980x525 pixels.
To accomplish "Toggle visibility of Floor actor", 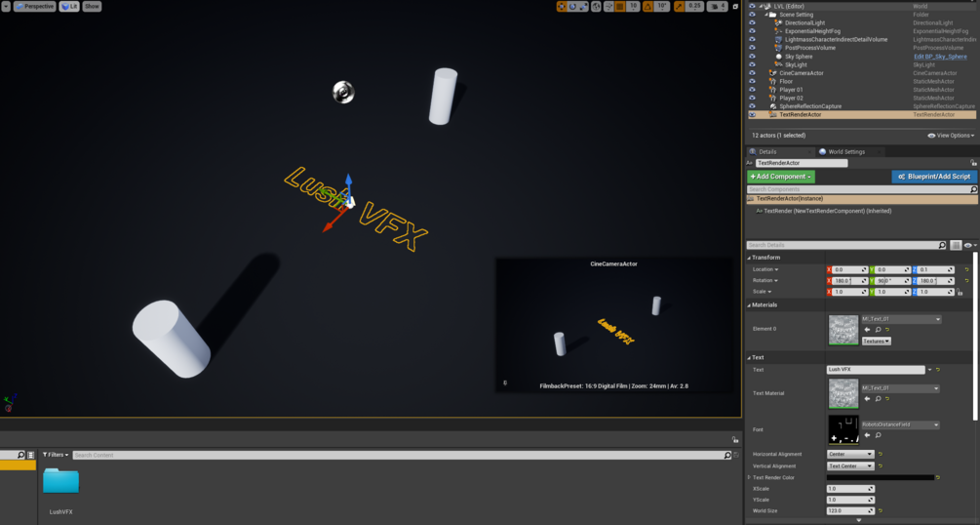I will [x=752, y=81].
